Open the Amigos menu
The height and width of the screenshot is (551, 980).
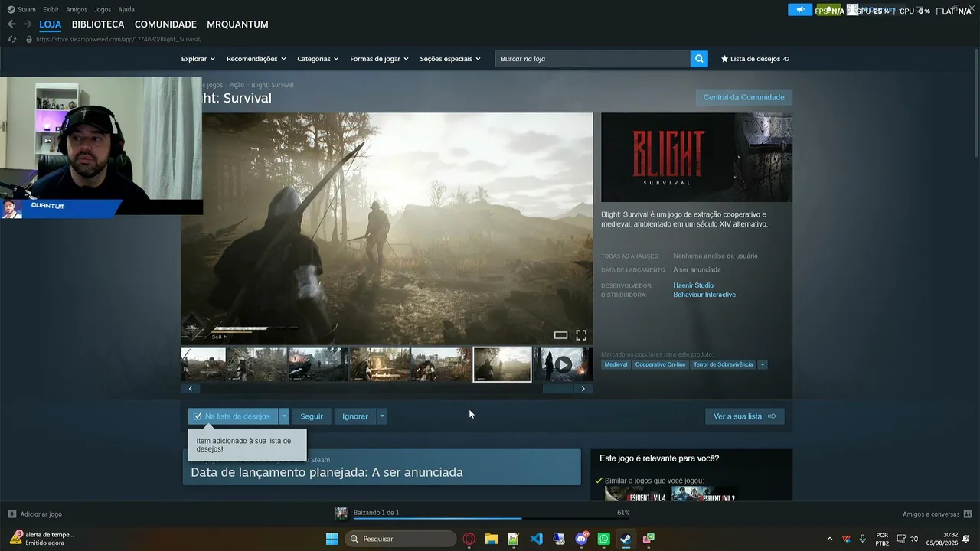(x=77, y=10)
